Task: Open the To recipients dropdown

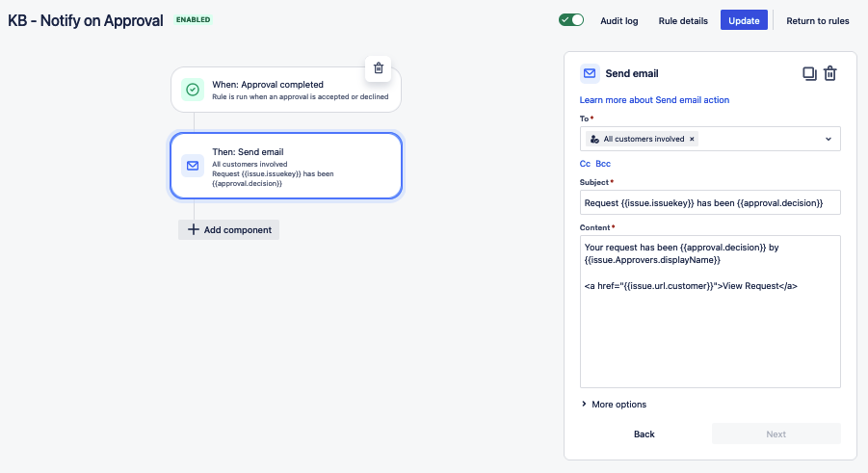Action: click(x=829, y=139)
